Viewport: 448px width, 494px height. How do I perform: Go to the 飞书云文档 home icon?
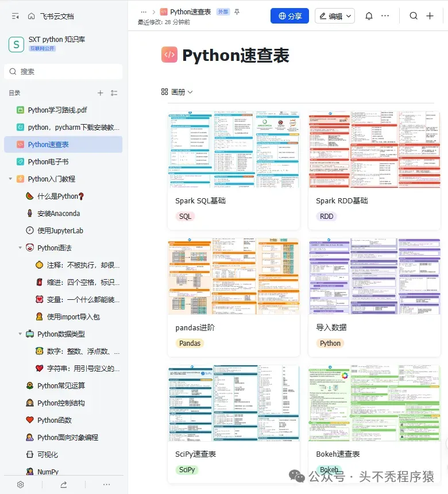31,16
